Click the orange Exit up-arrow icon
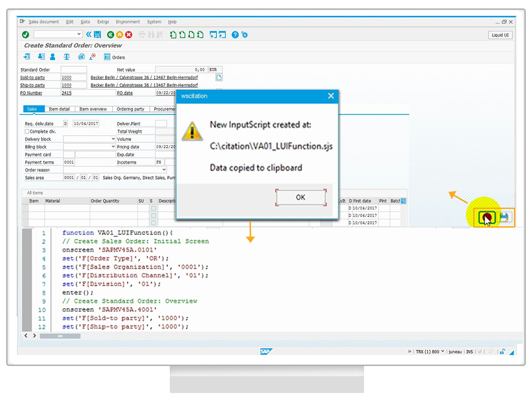 pyautogui.click(x=119, y=35)
